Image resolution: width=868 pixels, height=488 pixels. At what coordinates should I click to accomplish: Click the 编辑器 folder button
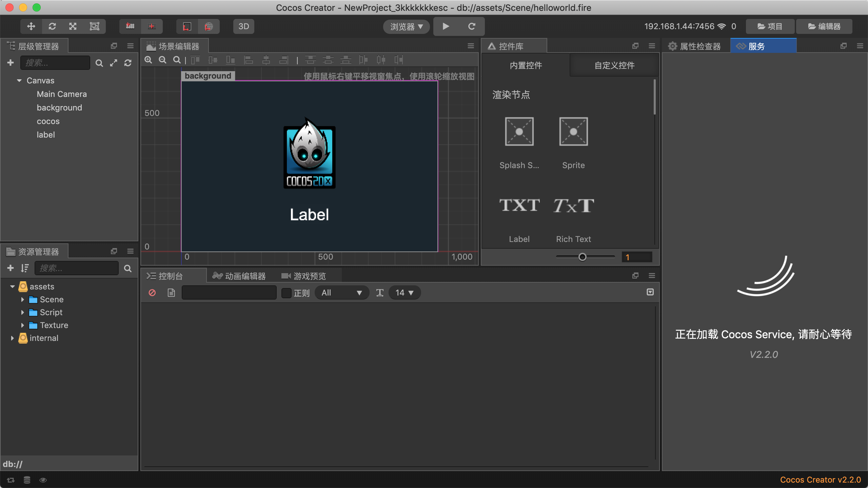(824, 26)
